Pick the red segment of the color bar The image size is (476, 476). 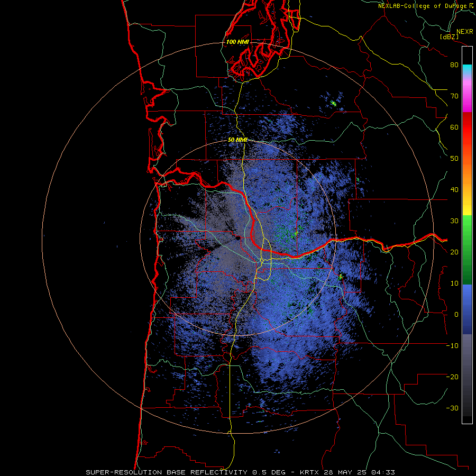[x=467, y=127]
